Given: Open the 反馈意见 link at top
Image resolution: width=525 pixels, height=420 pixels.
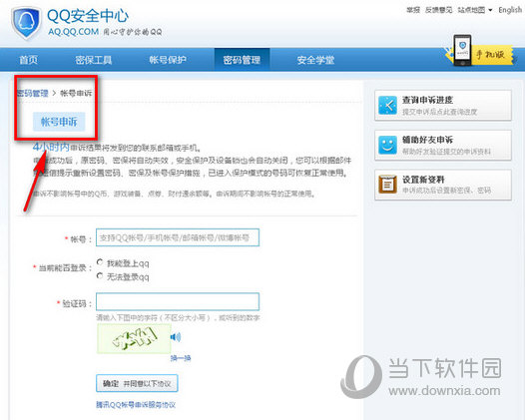Looking at the screenshot, I should pos(438,10).
